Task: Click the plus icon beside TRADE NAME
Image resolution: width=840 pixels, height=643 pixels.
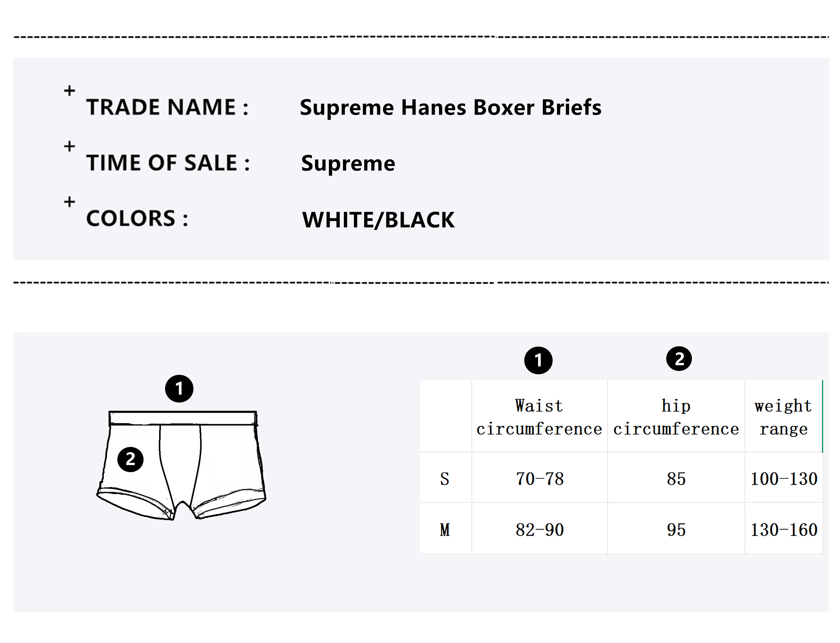Action: click(x=69, y=91)
